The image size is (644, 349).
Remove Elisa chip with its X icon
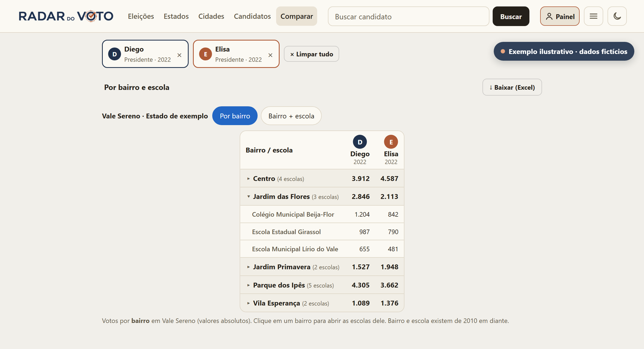[x=270, y=55]
